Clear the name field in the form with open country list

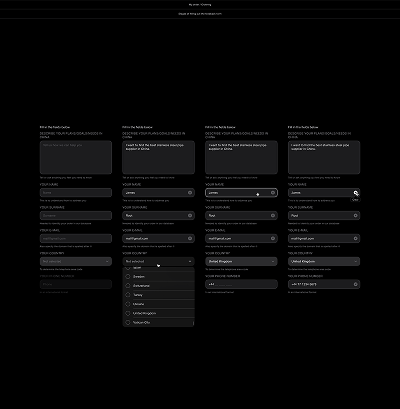[190, 193]
